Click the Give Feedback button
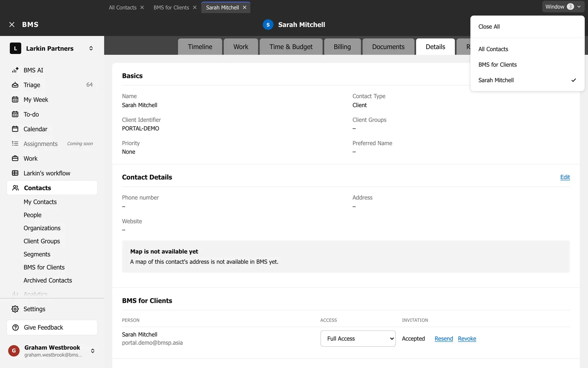This screenshot has width=588, height=368. tap(52, 328)
